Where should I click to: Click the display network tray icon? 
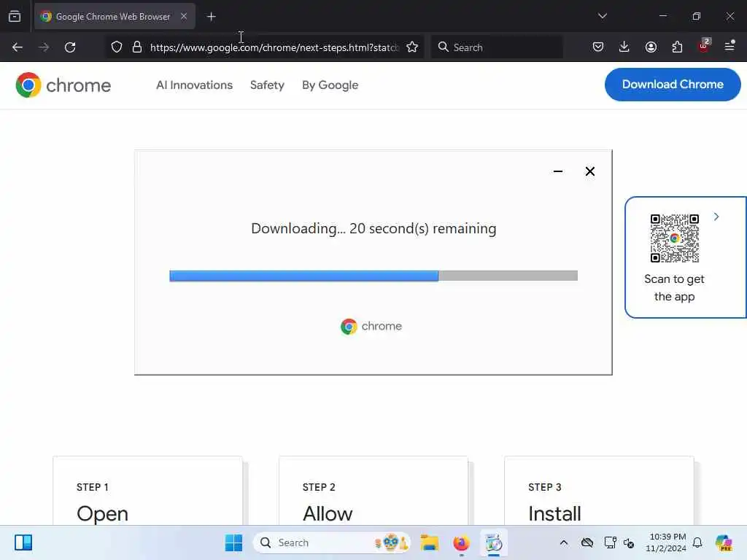[x=610, y=542]
